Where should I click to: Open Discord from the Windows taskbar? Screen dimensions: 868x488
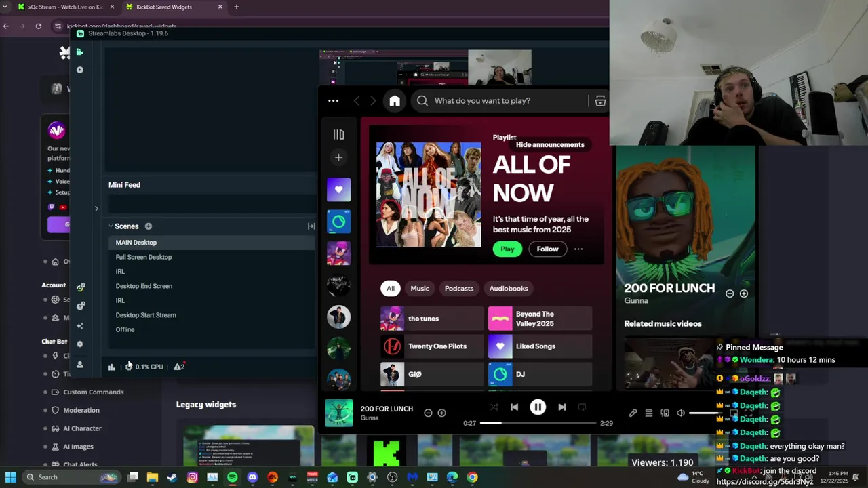(x=252, y=477)
